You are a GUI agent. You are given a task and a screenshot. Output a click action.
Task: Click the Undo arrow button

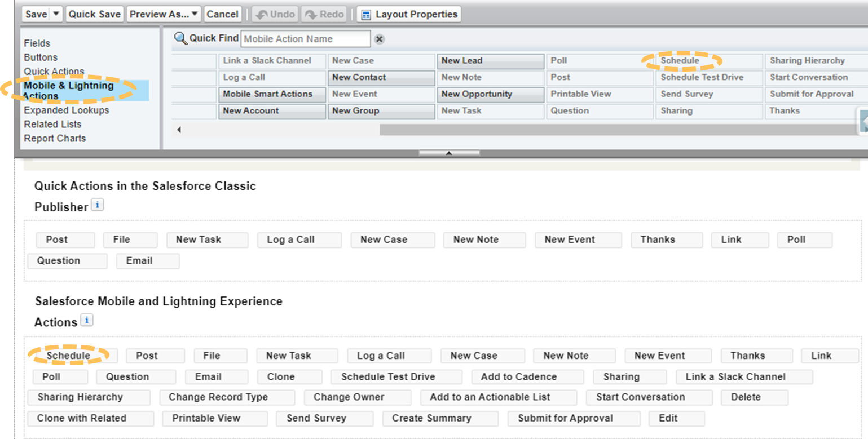pos(276,14)
